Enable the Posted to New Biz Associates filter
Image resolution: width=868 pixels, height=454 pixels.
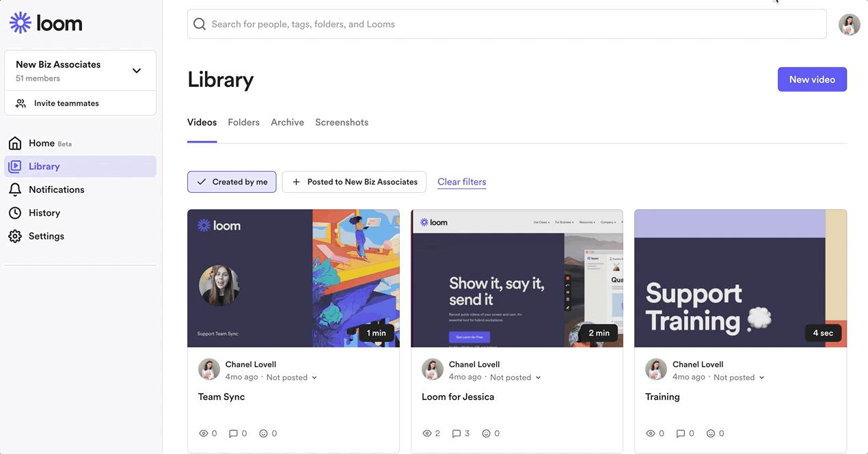354,182
